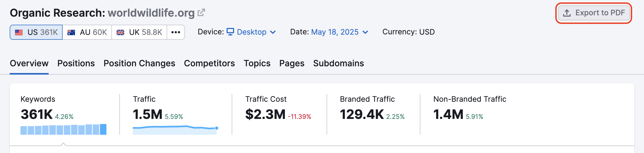
Task: Click the Keywords bar chart
Action: (63, 130)
